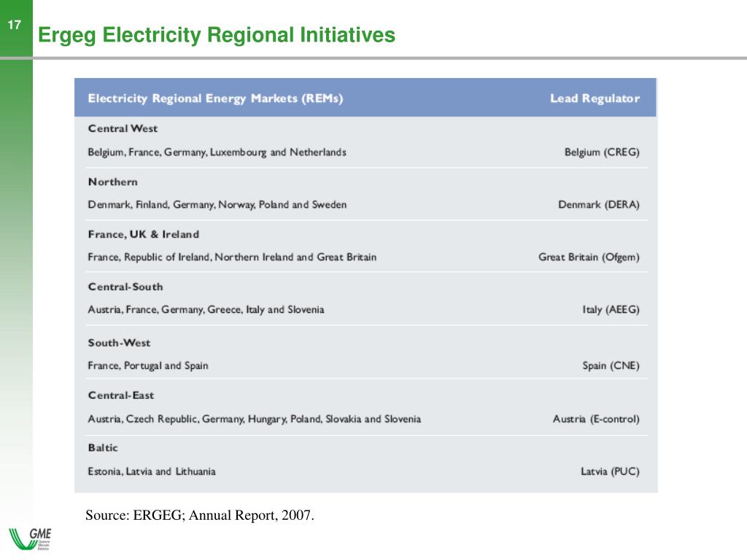The height and width of the screenshot is (560, 747).
Task: Select the France, UK & Ireland heading
Action: [x=144, y=234]
